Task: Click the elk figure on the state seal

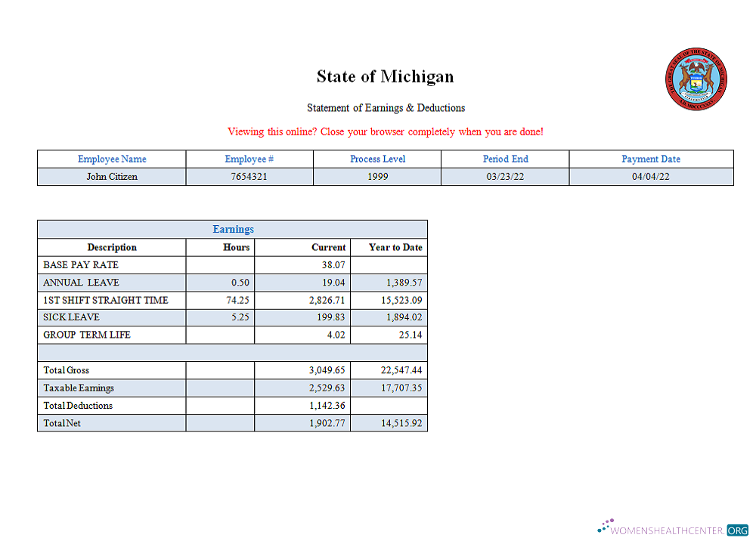Action: [x=685, y=77]
